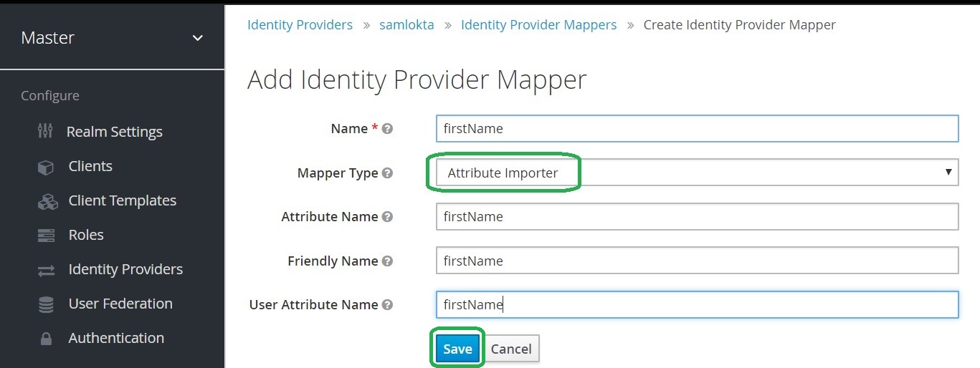Screen dimensions: 980x368
Task: Open Authentication sidebar item
Action: 116,338
